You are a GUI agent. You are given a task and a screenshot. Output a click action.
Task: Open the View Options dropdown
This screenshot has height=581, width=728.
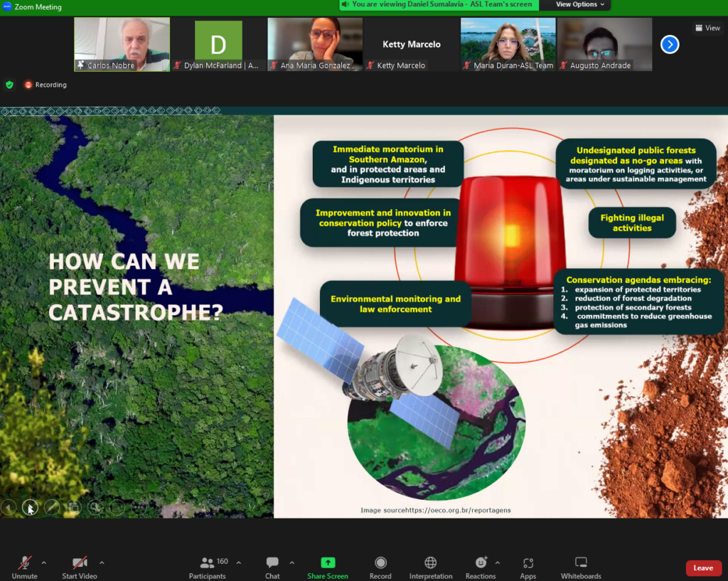[577, 4]
